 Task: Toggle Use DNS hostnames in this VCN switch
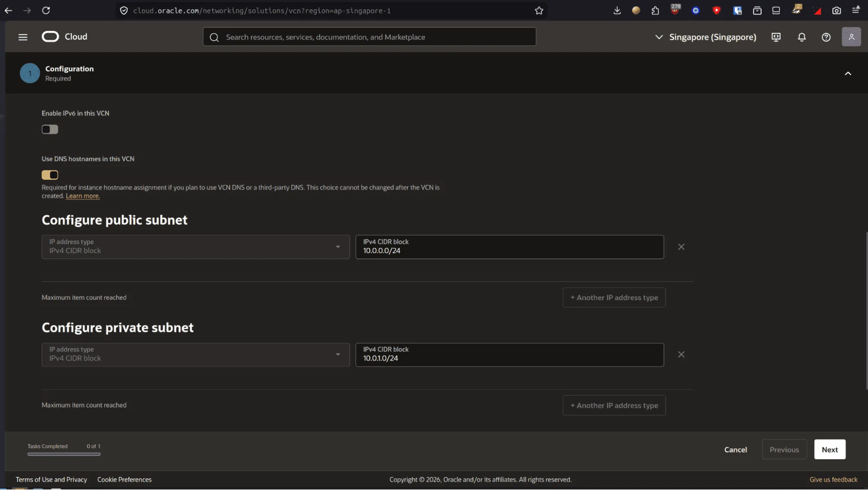tap(50, 175)
